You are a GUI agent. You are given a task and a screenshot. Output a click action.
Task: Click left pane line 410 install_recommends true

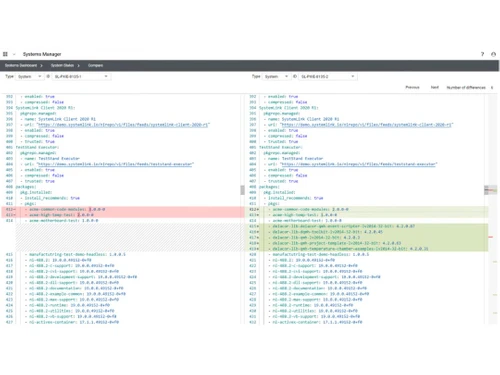(x=50, y=198)
